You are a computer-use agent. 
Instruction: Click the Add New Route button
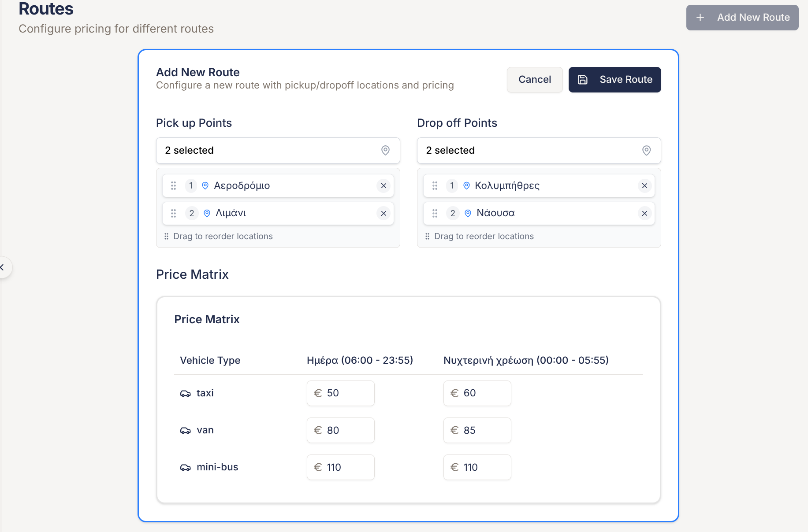click(x=742, y=18)
